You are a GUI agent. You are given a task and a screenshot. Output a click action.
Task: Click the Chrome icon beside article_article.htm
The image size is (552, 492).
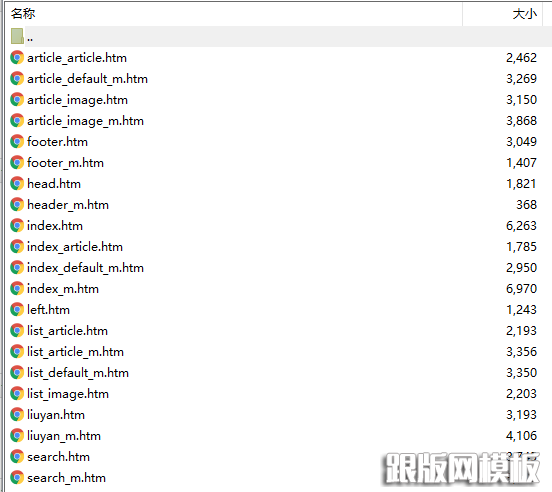click(x=17, y=58)
